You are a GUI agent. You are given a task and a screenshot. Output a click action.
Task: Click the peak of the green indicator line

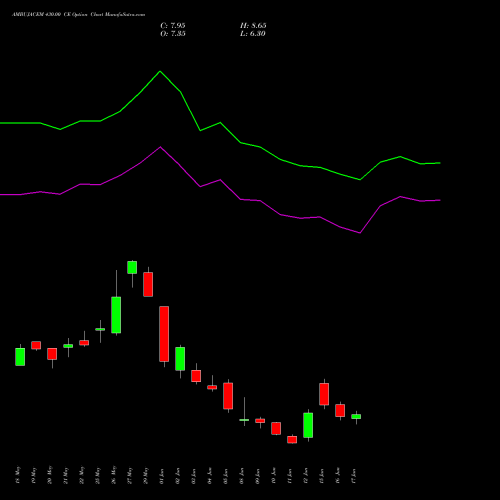point(160,71)
